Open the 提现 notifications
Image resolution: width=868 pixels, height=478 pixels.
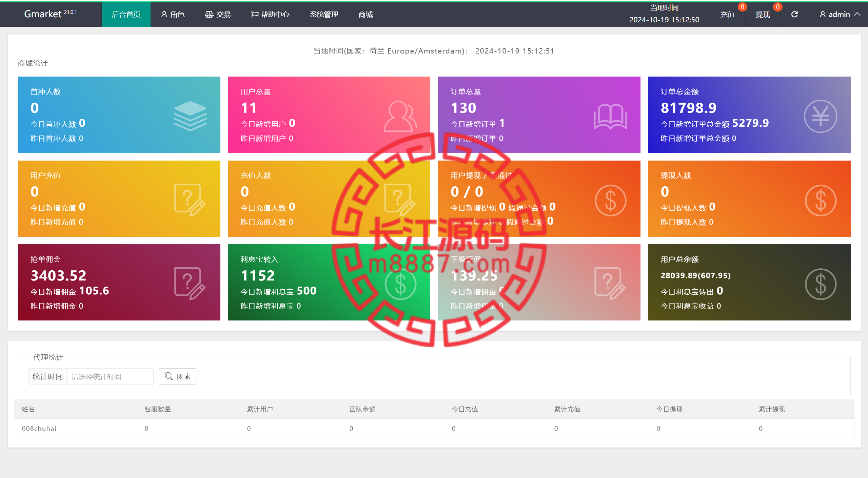(x=763, y=14)
